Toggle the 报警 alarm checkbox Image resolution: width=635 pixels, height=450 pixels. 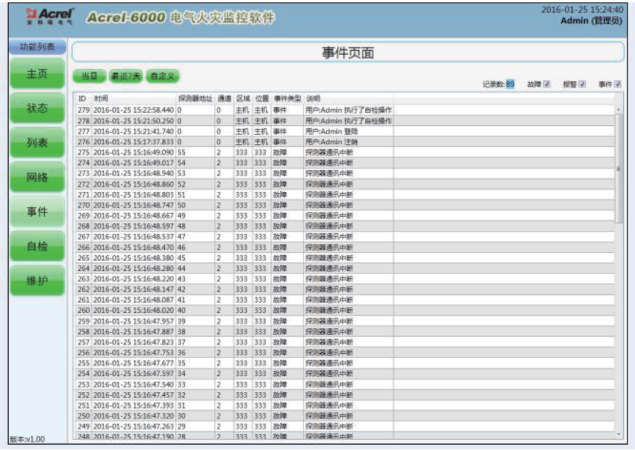(x=581, y=84)
